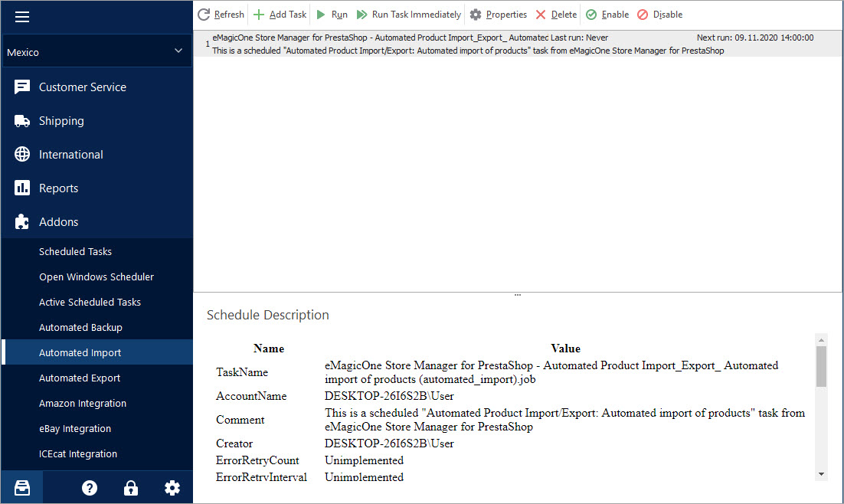Click the store icon in bottom bar
This screenshot has width=844, height=504.
click(x=22, y=488)
